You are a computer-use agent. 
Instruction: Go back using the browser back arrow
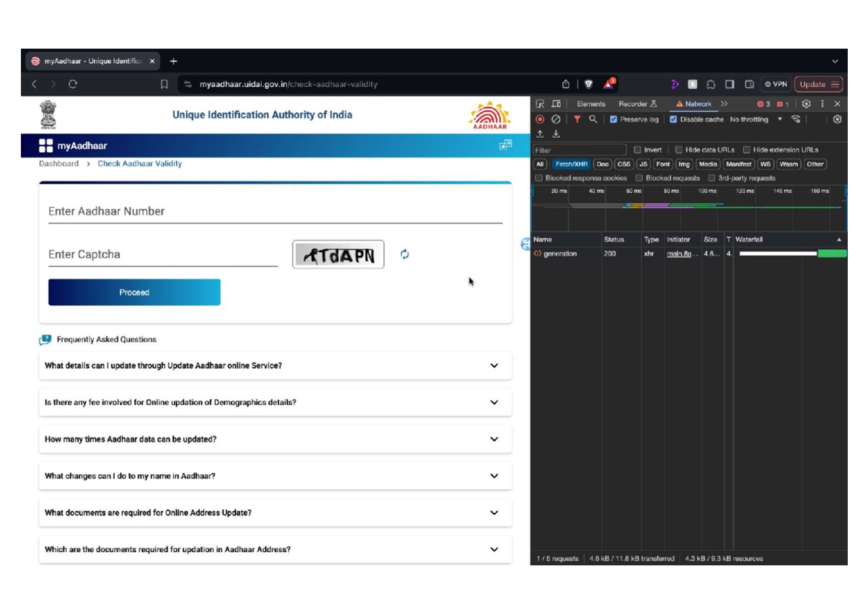(x=34, y=84)
